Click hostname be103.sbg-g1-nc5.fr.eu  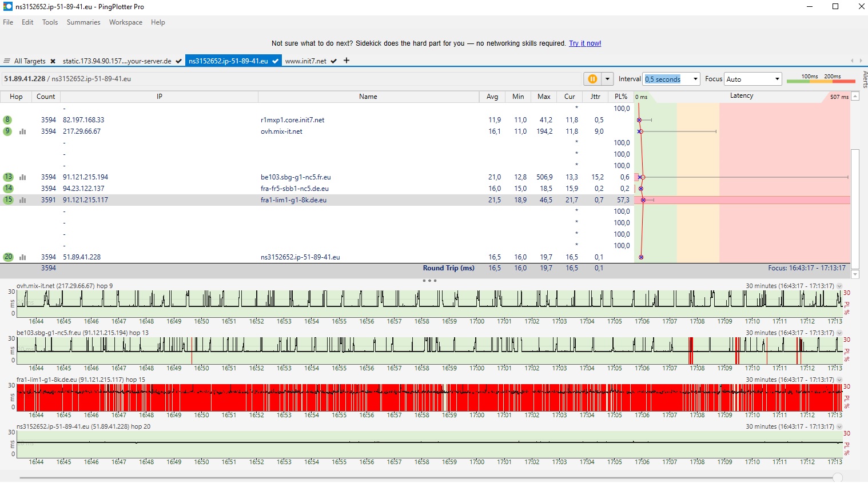[296, 177]
